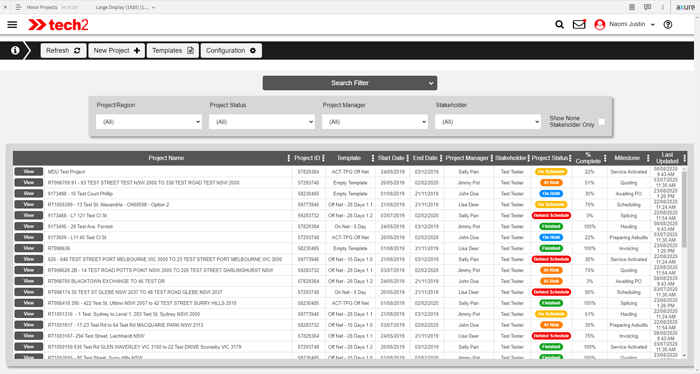700x374 pixels.
Task: Open Project Manager column options handle
Action: tap(492, 158)
